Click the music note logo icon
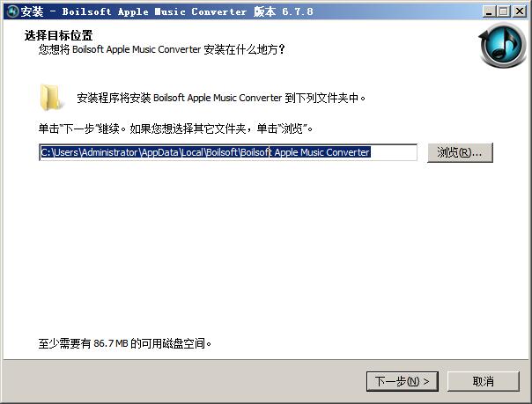Image resolution: width=532 pixels, height=404 pixels. (x=503, y=45)
